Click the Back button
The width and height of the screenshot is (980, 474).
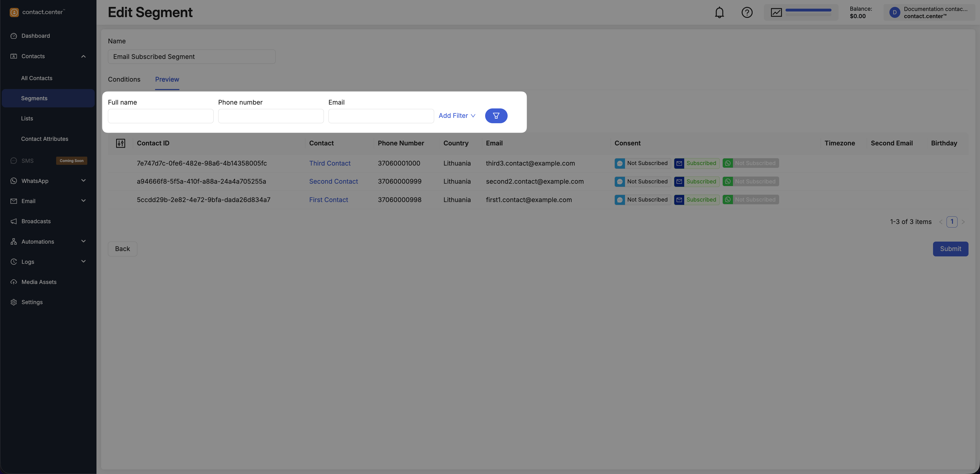[x=122, y=249]
